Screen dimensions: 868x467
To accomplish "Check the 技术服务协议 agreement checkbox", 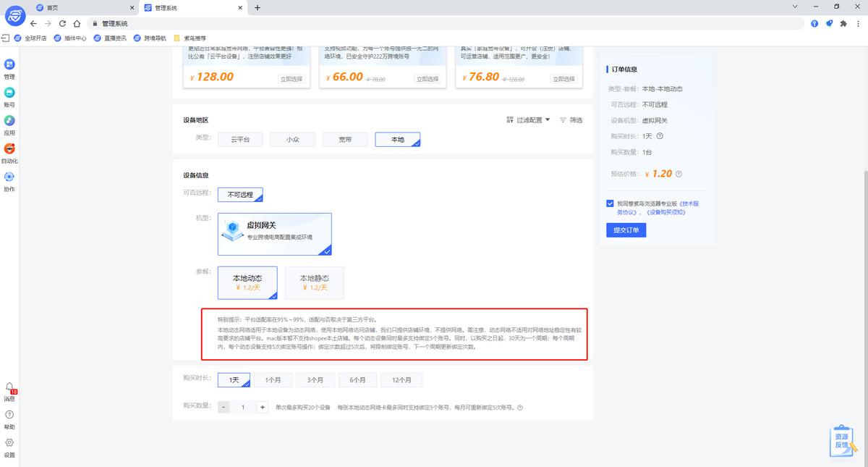I will point(610,203).
